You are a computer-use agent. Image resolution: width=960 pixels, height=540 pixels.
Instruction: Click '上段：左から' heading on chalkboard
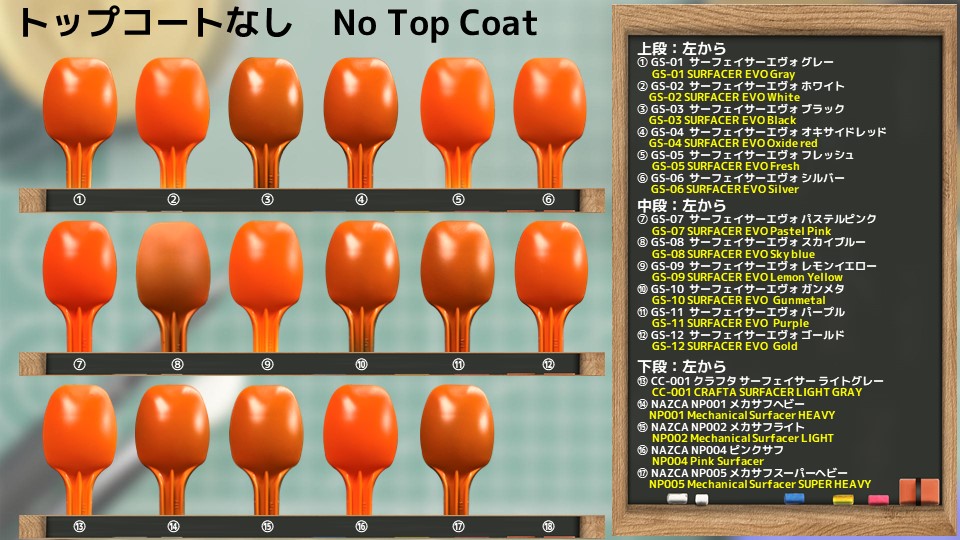(681, 48)
